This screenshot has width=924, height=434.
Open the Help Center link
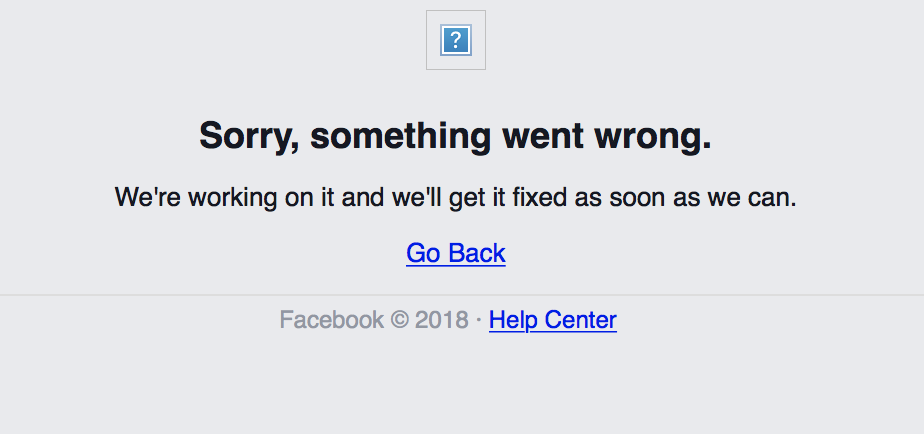coord(552,320)
